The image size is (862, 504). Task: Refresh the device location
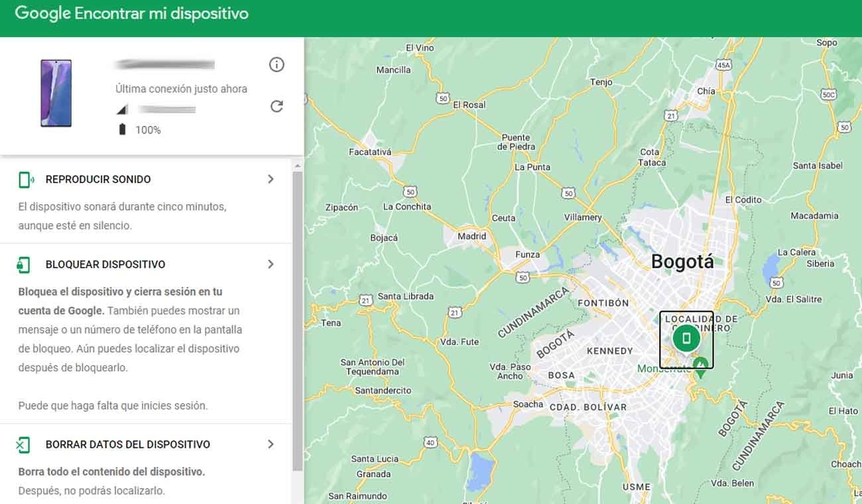[277, 106]
